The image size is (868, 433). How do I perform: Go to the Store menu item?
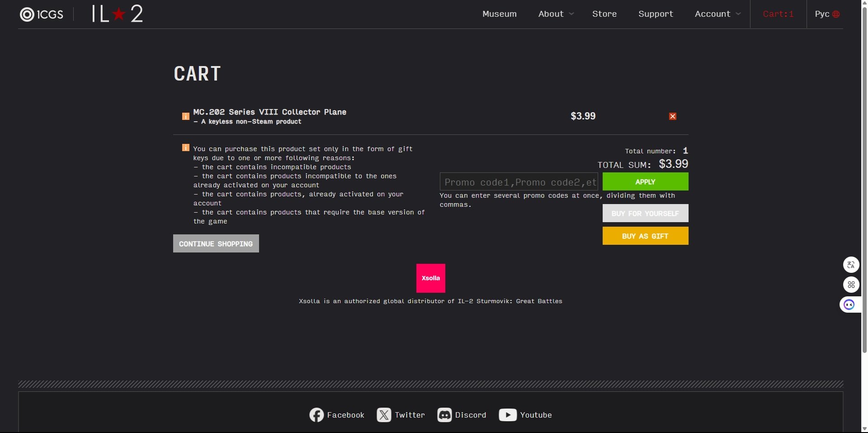604,14
